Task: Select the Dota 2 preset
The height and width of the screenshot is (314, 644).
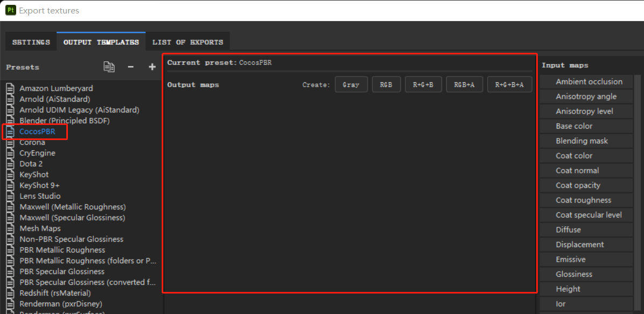Action: point(31,164)
